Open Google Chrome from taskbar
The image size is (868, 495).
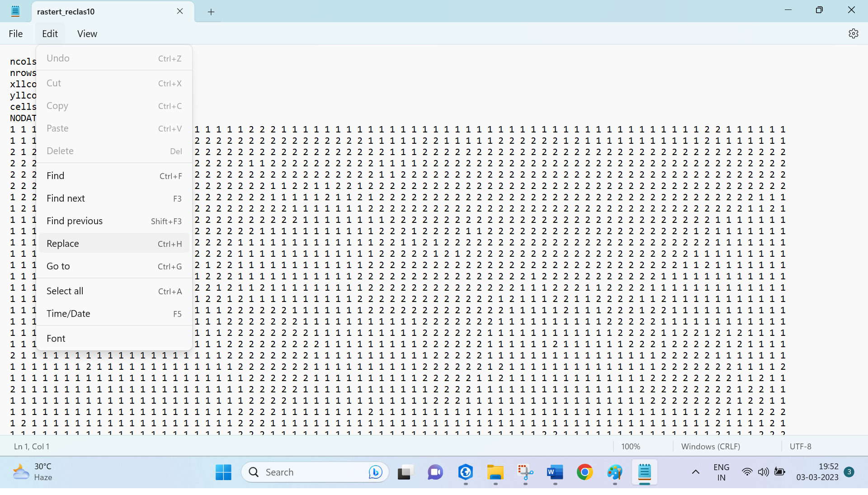click(x=585, y=472)
